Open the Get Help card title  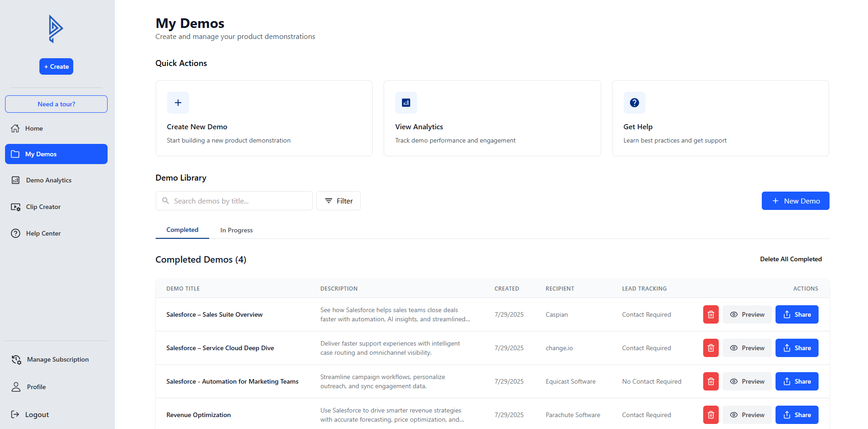(x=638, y=127)
